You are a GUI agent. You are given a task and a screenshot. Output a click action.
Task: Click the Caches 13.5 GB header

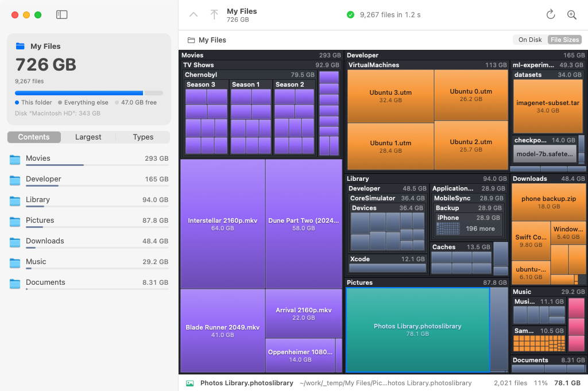click(461, 247)
